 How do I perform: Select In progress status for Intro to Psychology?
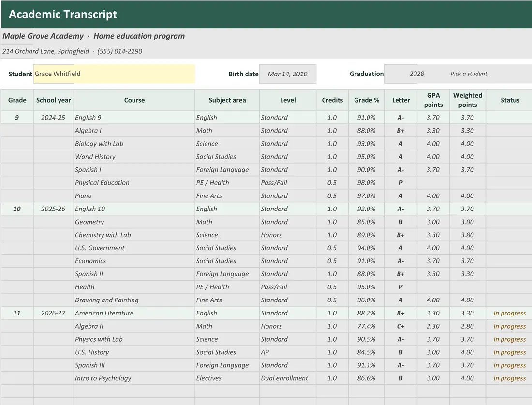pyautogui.click(x=509, y=378)
